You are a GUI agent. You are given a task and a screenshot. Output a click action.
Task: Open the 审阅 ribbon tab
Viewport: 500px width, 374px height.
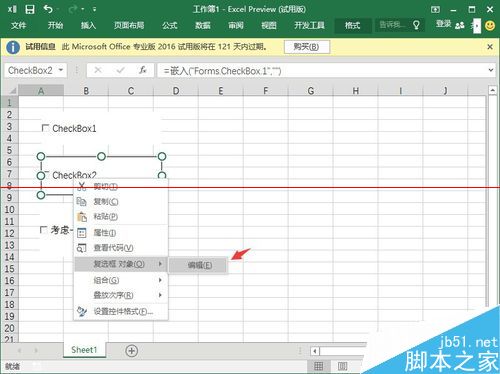(x=236, y=25)
